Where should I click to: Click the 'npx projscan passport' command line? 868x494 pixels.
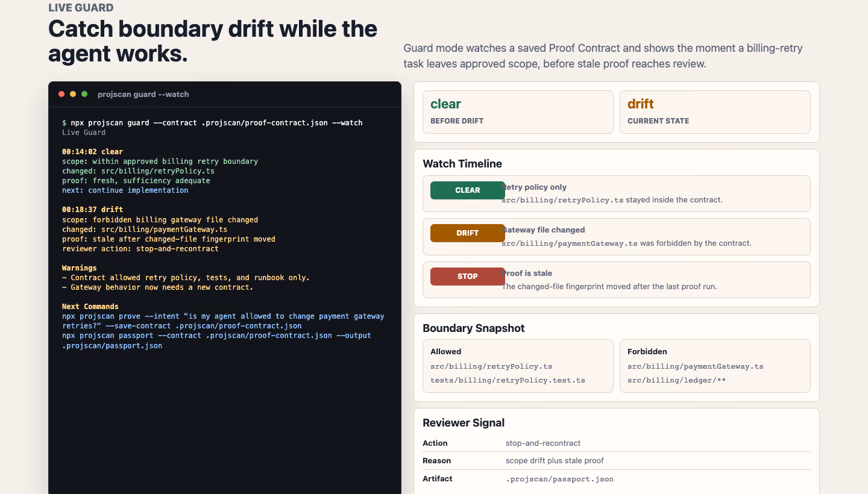pos(216,340)
